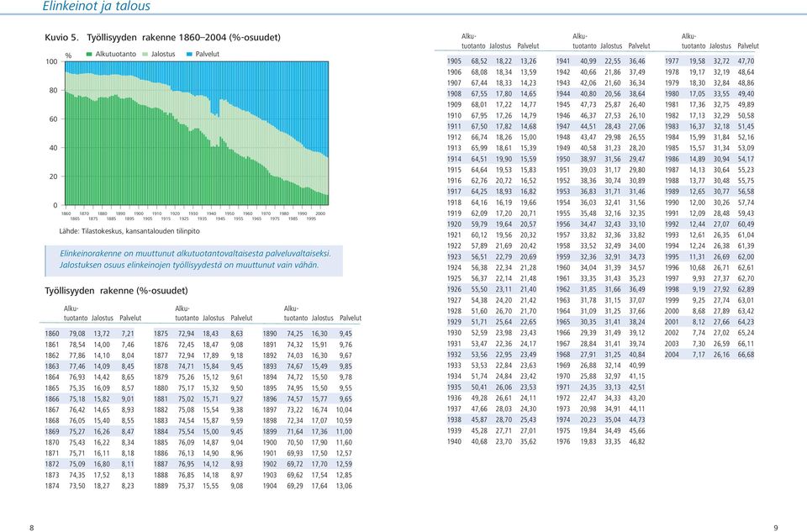This screenshot has height=532, width=807.
Task: Click the blue Palvelut legend swatch
Action: tap(189, 54)
